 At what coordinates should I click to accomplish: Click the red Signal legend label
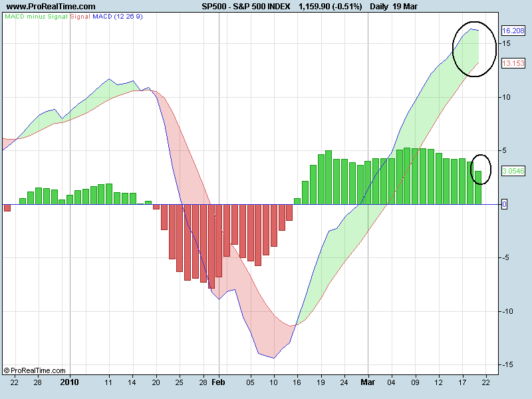click(x=80, y=16)
